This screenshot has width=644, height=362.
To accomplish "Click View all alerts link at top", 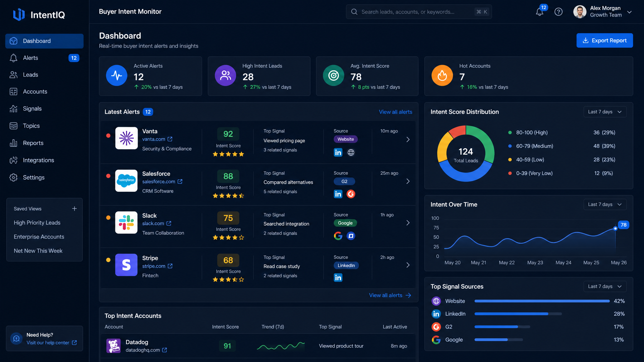I will (395, 112).
